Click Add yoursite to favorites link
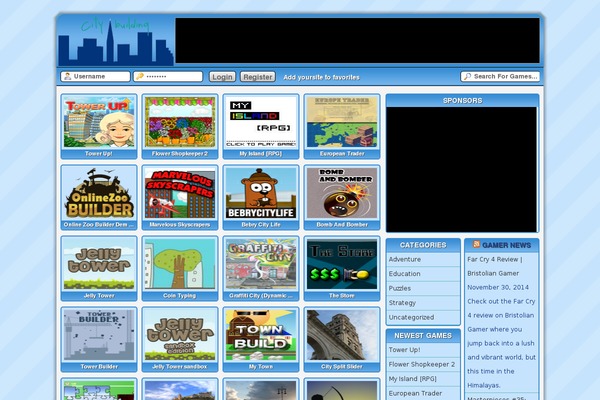Viewport: 600px width, 400px height. point(321,77)
